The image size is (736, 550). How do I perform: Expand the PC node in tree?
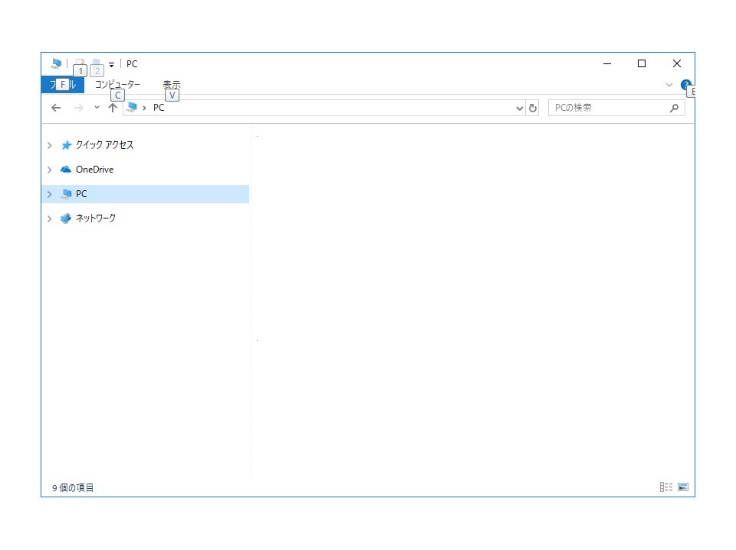coord(49,194)
